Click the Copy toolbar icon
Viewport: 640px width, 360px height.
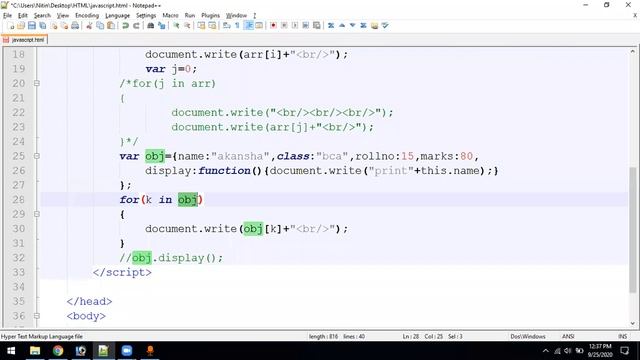tap(100, 26)
